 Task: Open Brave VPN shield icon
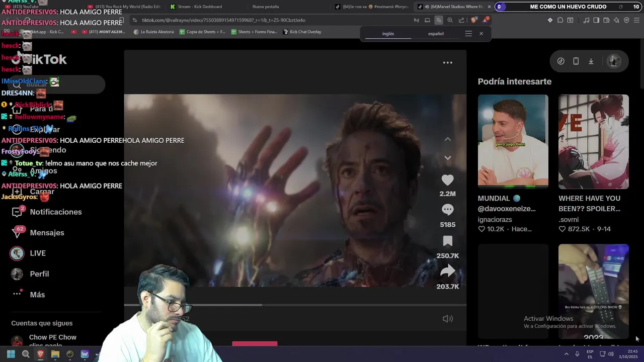[626, 20]
